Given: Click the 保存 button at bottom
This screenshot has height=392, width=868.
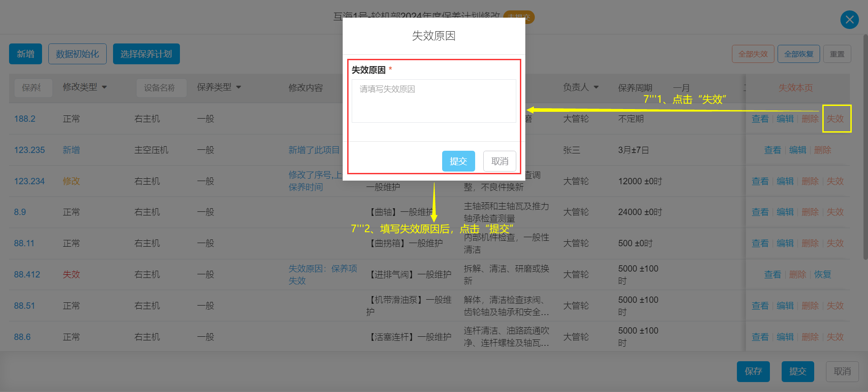Looking at the screenshot, I should pyautogui.click(x=753, y=371).
